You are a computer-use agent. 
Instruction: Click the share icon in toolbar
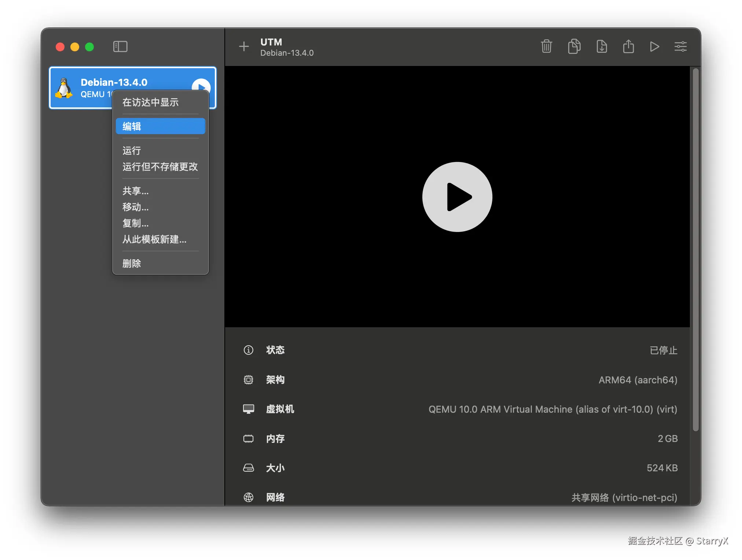point(628,47)
